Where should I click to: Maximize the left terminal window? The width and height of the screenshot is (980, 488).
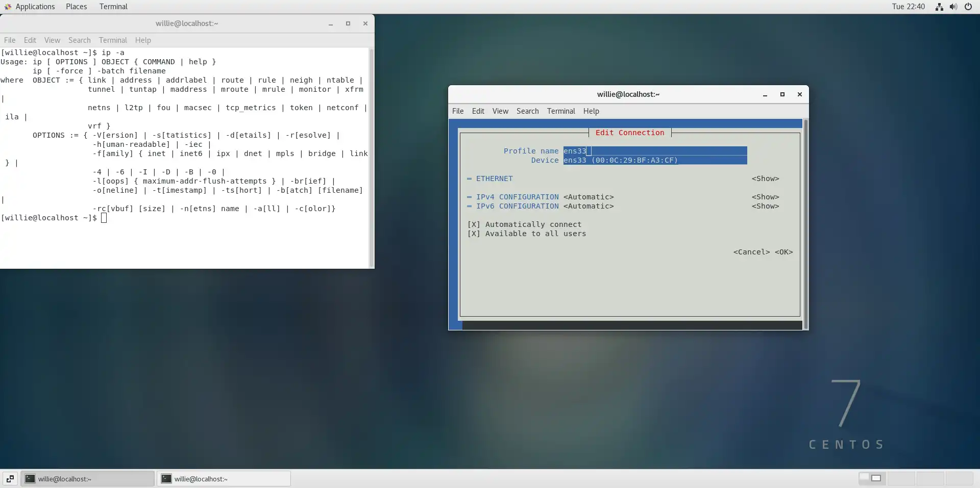[x=348, y=23]
